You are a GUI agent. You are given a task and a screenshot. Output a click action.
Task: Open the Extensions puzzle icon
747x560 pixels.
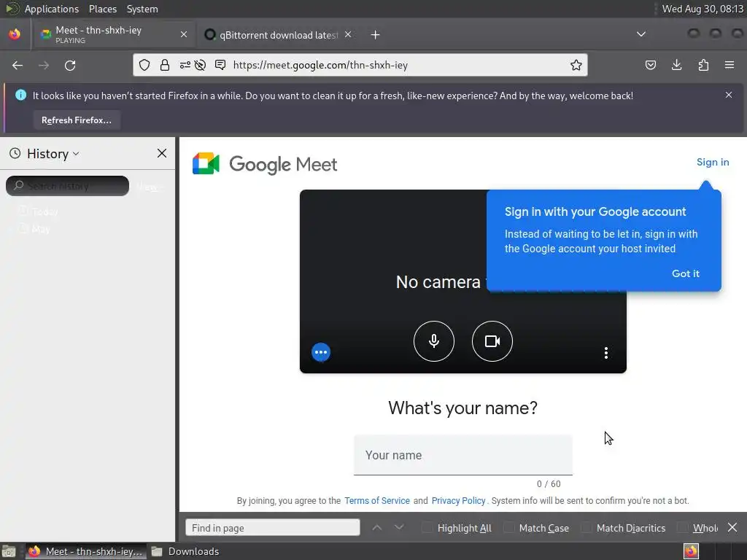coord(703,65)
